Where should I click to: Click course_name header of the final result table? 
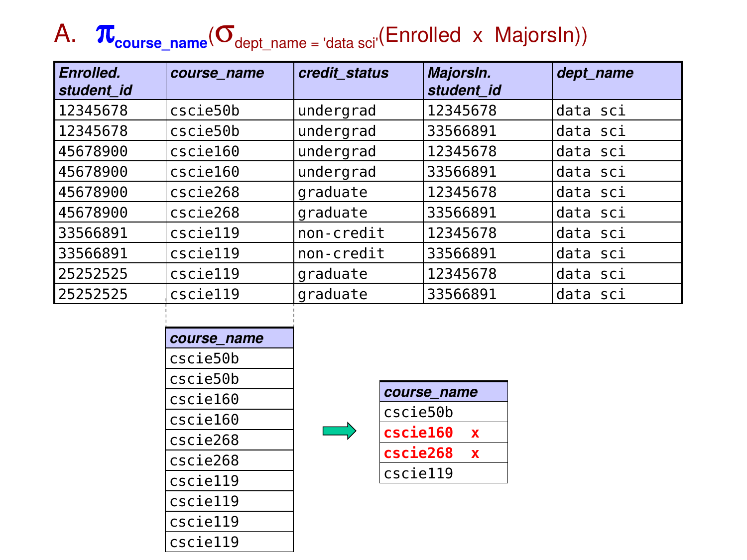tap(443, 392)
